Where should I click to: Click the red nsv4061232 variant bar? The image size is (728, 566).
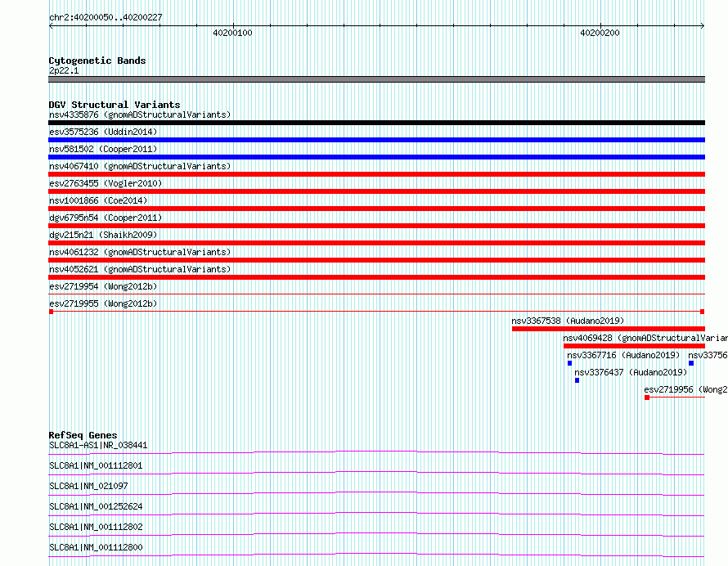(376, 260)
